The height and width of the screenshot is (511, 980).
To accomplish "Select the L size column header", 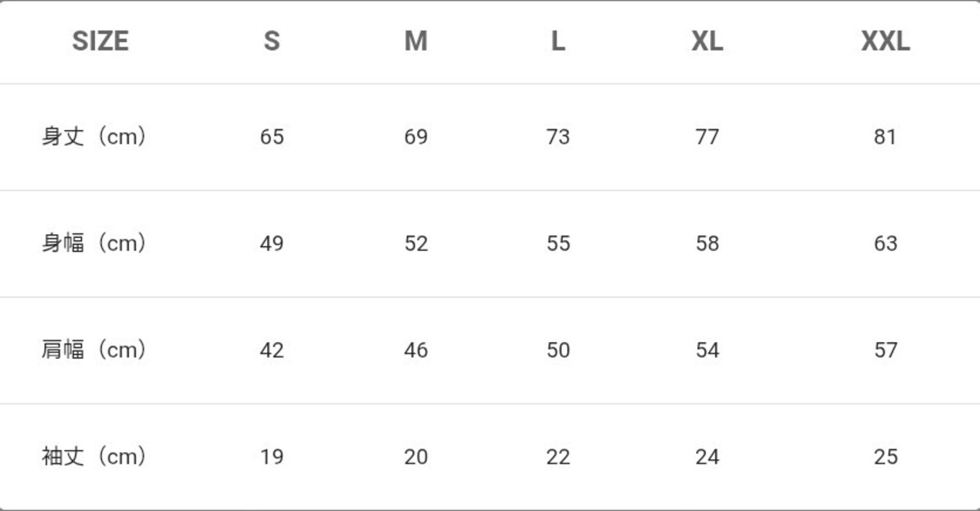I will (x=558, y=41).
